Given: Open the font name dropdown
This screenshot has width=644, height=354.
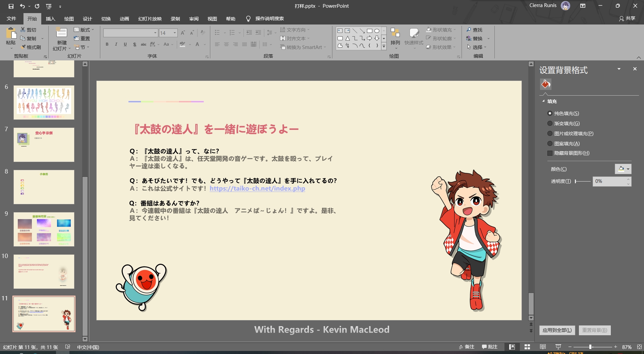Looking at the screenshot, I should click(x=155, y=33).
